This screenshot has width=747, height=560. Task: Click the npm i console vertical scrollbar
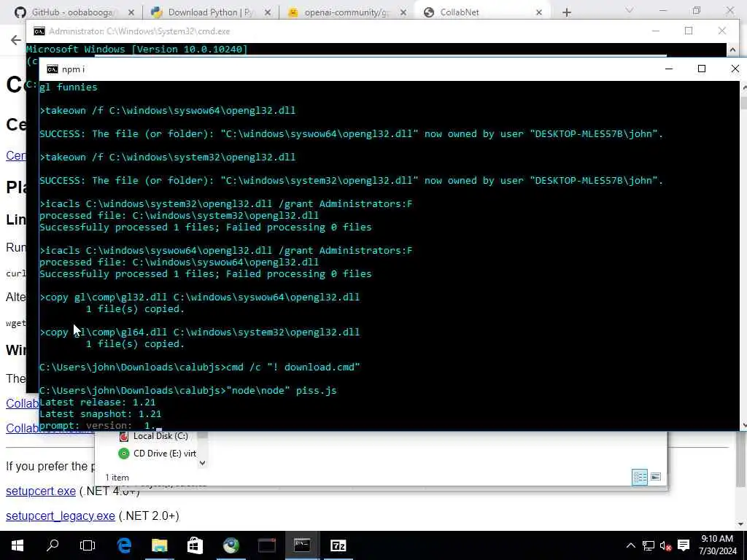pyautogui.click(x=743, y=257)
